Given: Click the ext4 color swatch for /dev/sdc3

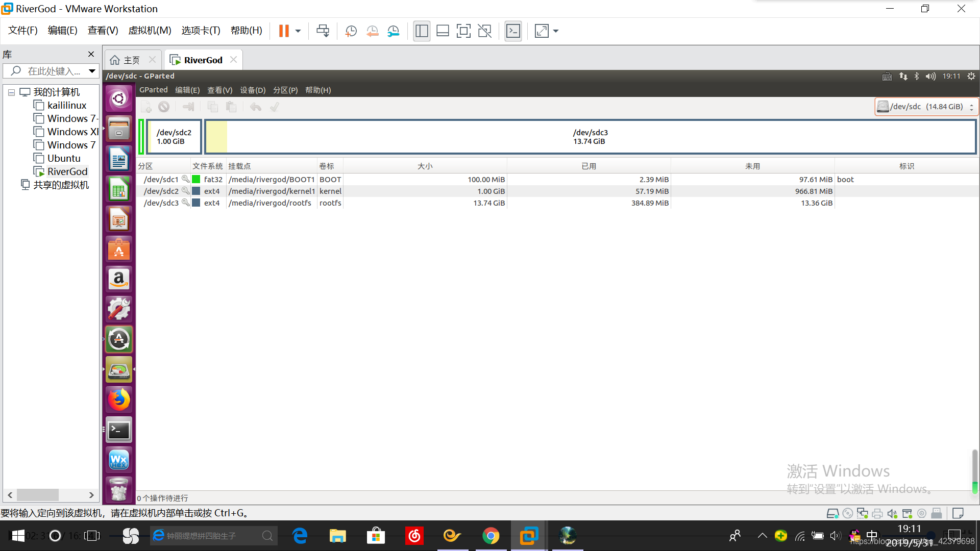Looking at the screenshot, I should pyautogui.click(x=196, y=203).
